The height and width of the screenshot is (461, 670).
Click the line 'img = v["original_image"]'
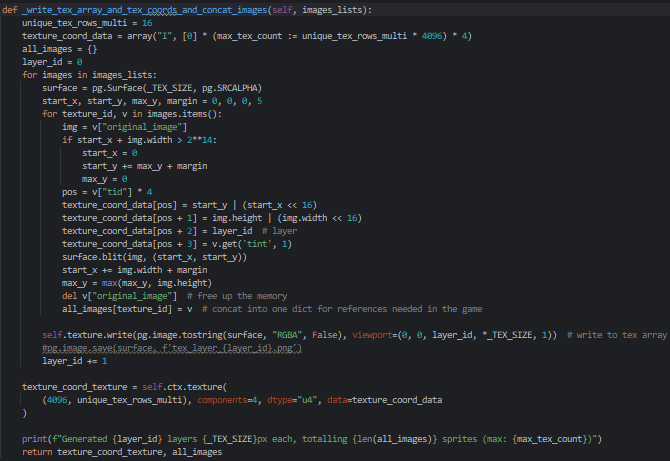coord(124,127)
